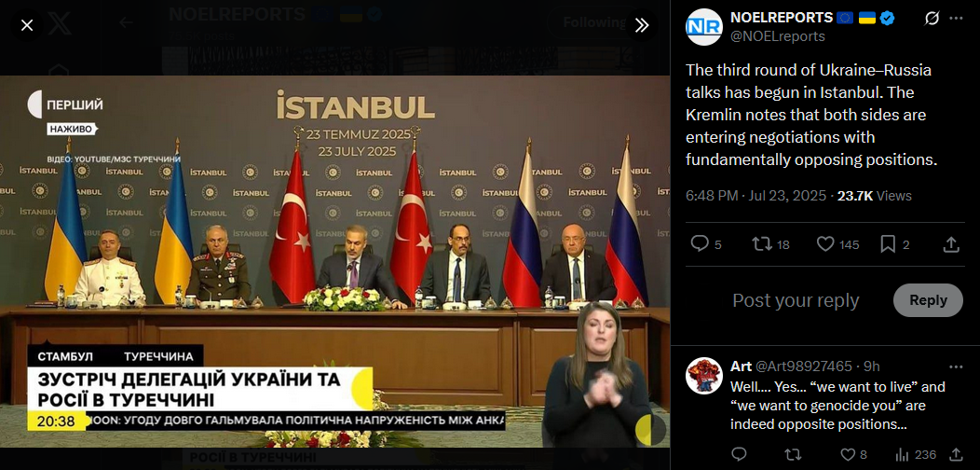
Task: Click the Grok explain post icon
Action: tap(932, 18)
